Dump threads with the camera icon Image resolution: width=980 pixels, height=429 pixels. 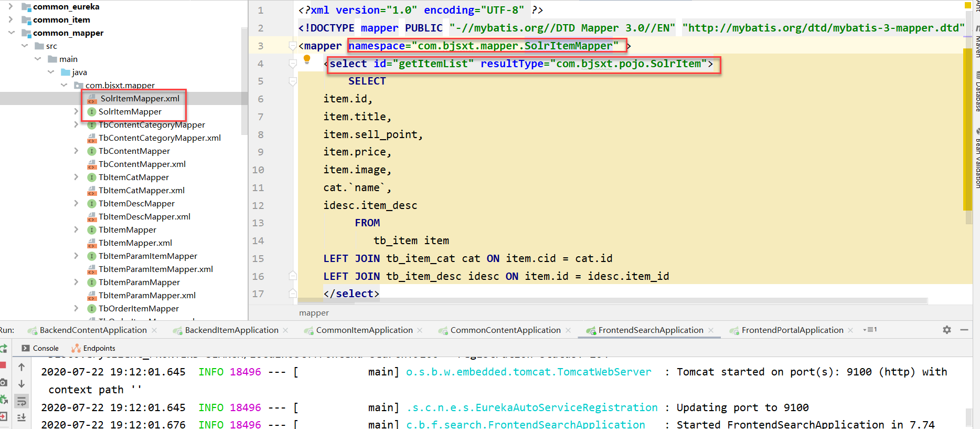[x=3, y=382]
